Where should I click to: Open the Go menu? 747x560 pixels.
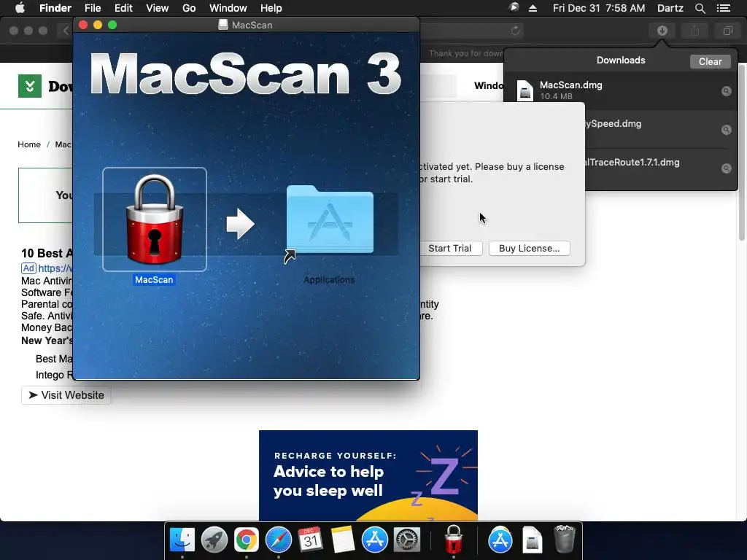coord(189,8)
